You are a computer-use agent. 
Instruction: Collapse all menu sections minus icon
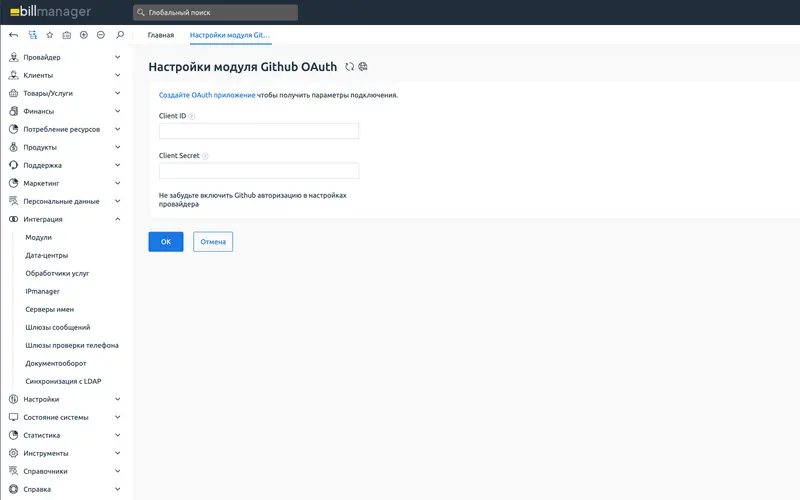pyautogui.click(x=101, y=35)
